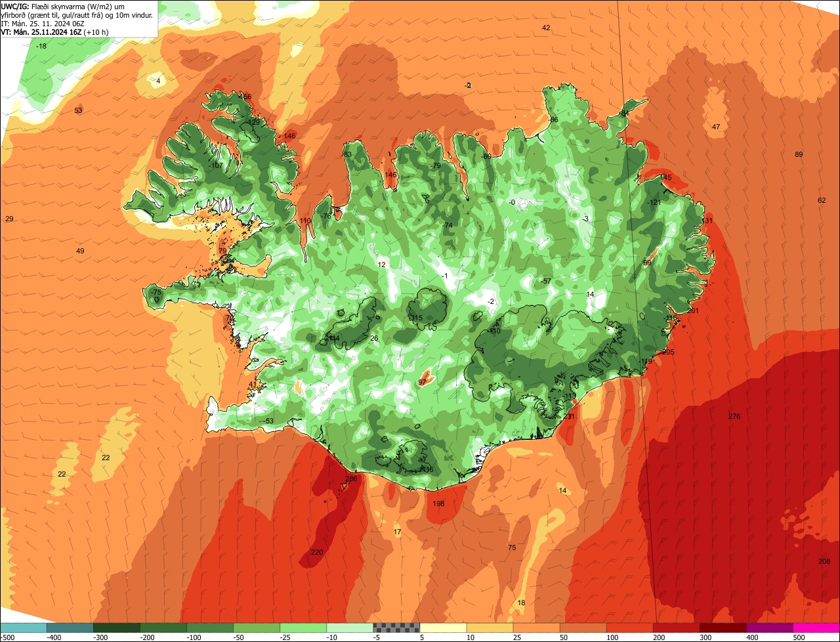Click the -79 value in north Iceland
This screenshot has width=840, height=642.
coord(436,165)
